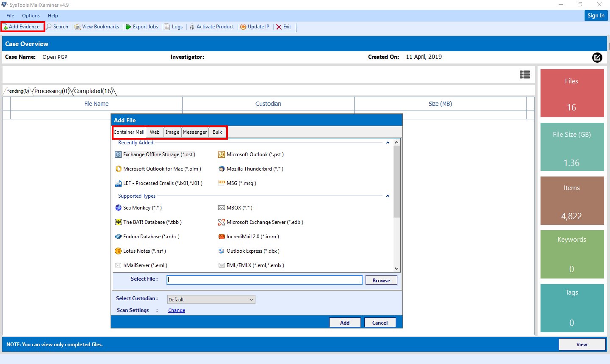Select MSG (*.msg) file type
This screenshot has height=364, width=610.
(237, 183)
